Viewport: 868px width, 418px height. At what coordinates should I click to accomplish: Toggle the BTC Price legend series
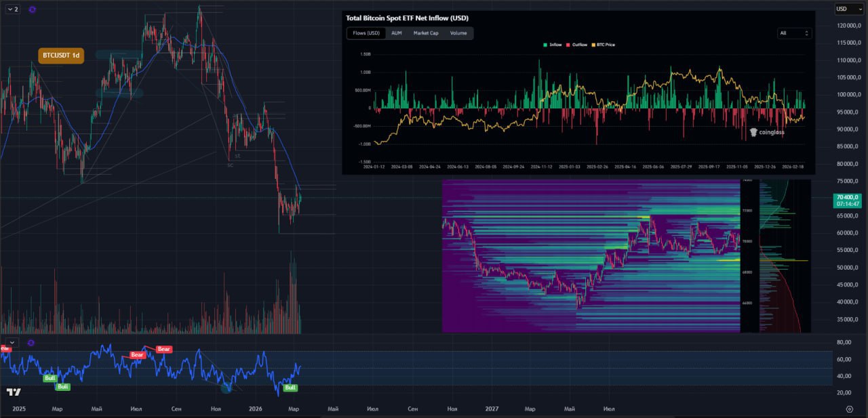tap(603, 45)
